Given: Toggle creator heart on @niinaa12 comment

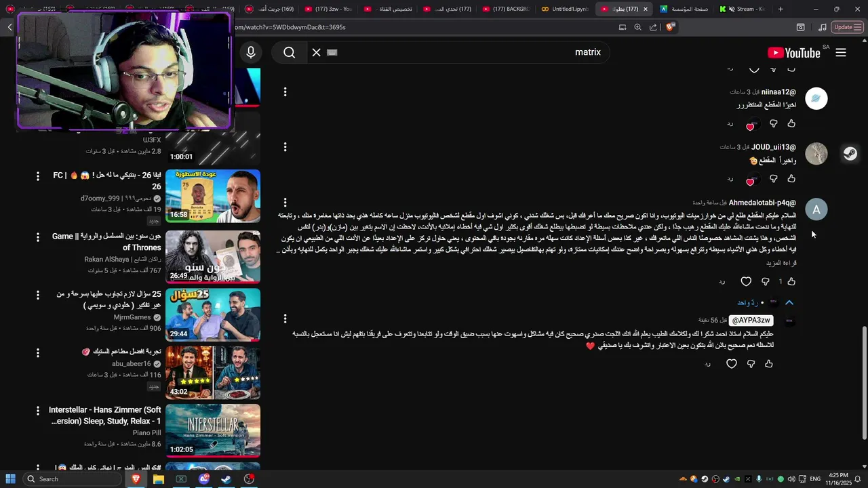Looking at the screenshot, I should coord(752,125).
